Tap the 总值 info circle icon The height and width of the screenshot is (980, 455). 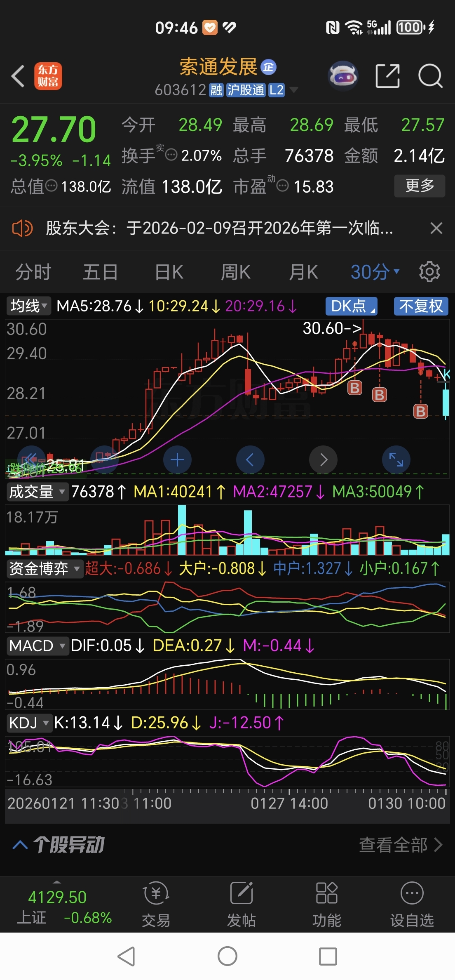(x=51, y=186)
